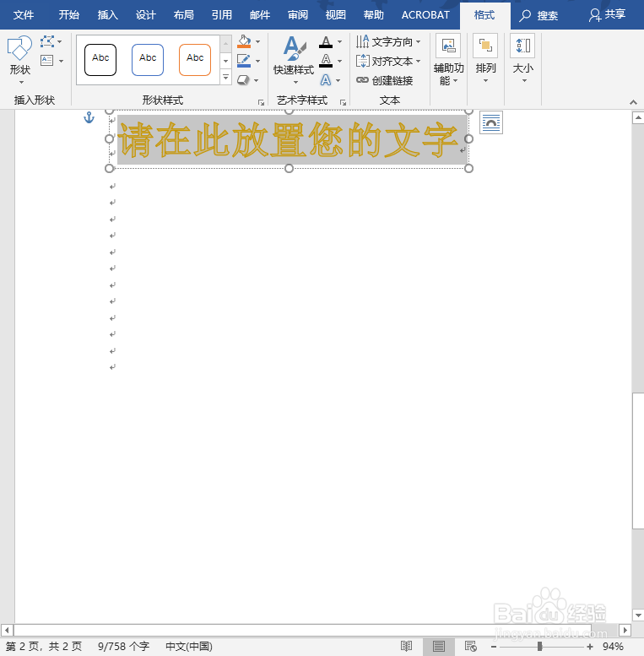The height and width of the screenshot is (656, 644).
Task: Open the Text Effects dropdown arrow
Action: (x=338, y=80)
